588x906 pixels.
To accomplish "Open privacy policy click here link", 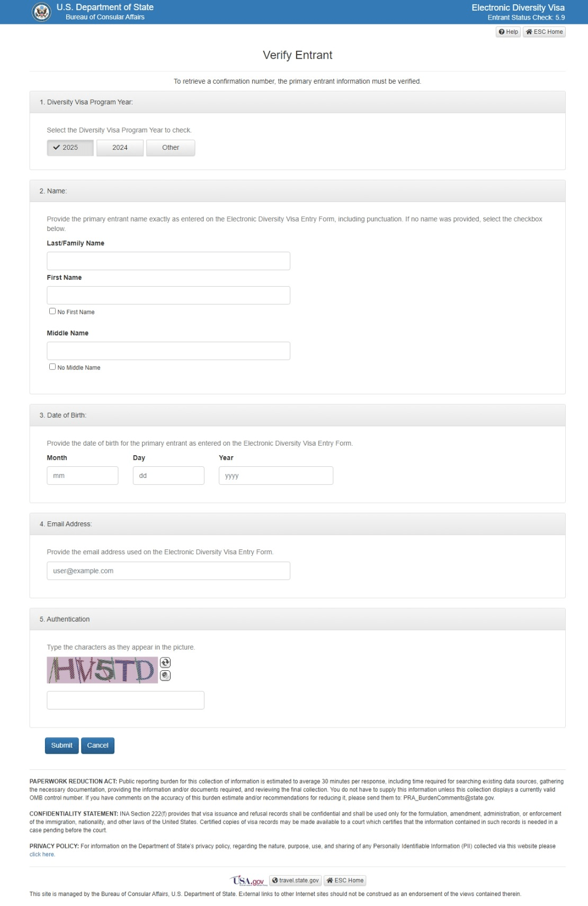I will pyautogui.click(x=42, y=855).
